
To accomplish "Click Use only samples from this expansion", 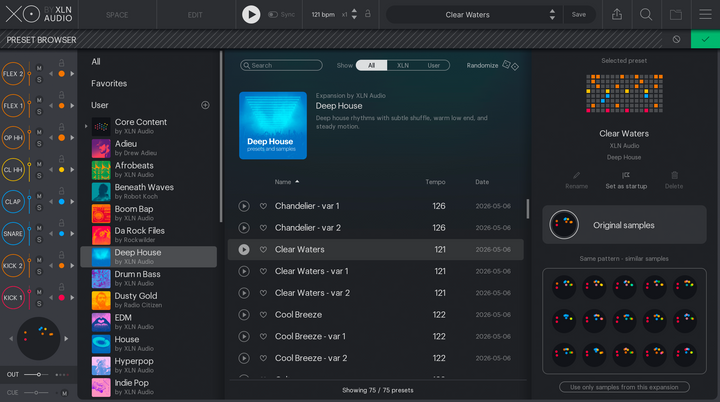I will click(x=624, y=387).
